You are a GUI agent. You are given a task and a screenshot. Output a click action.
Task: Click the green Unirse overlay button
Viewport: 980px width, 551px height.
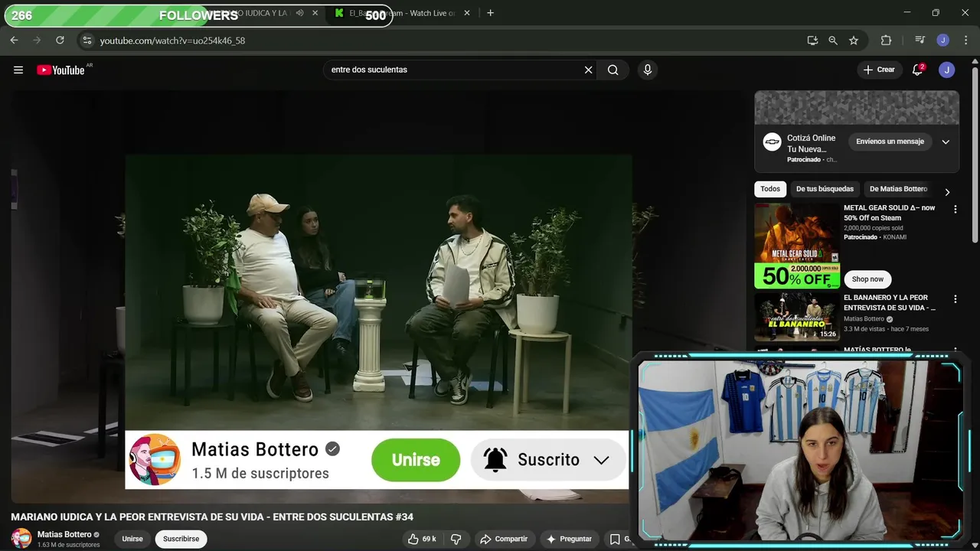click(x=416, y=460)
